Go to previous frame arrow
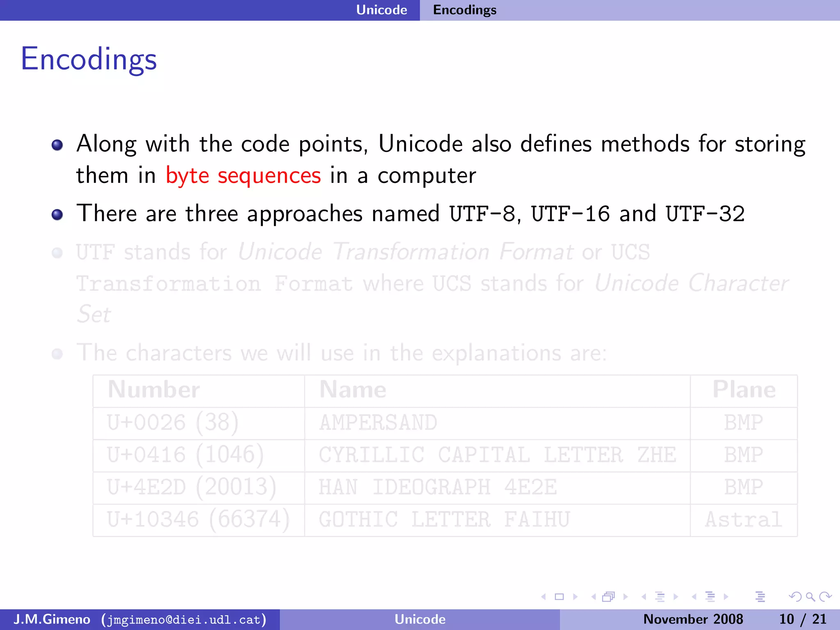 tap(593, 597)
